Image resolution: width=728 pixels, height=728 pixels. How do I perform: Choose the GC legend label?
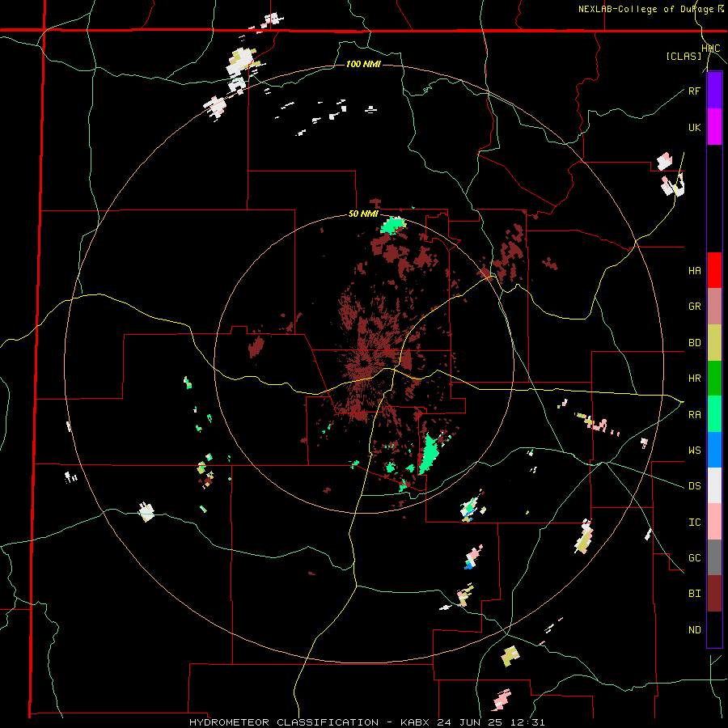coord(694,558)
